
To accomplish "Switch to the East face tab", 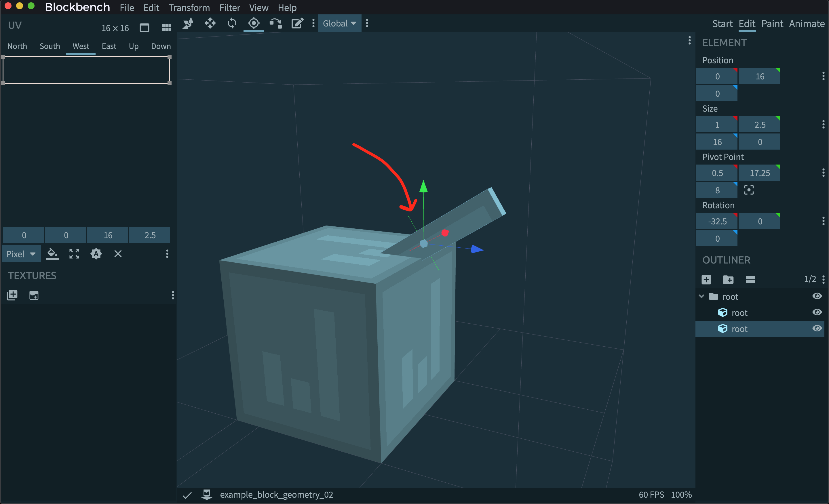I will pos(109,46).
